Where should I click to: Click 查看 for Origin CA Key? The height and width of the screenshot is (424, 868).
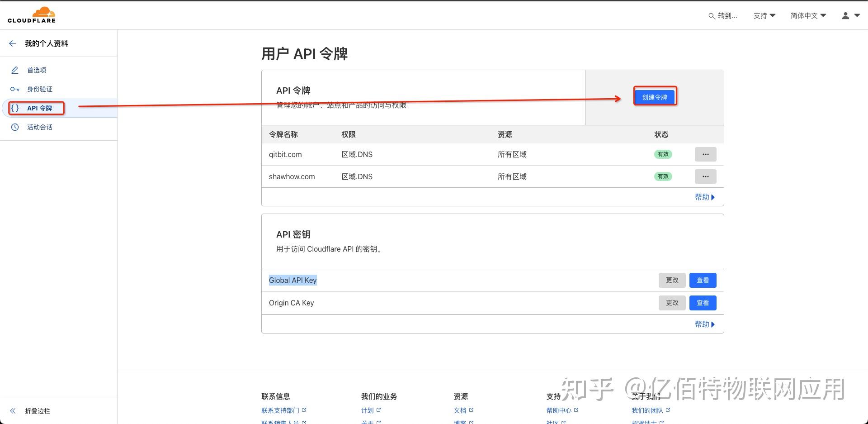(703, 303)
